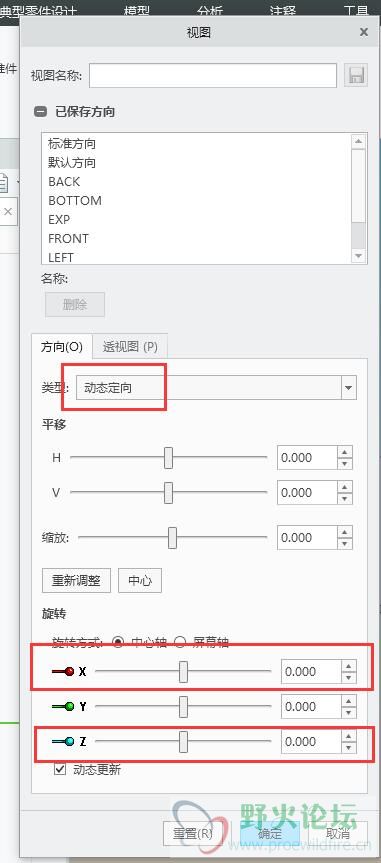Image resolution: width=381 pixels, height=863 pixels.
Task: Select the 中心轴 rotation radio button
Action: [118, 642]
